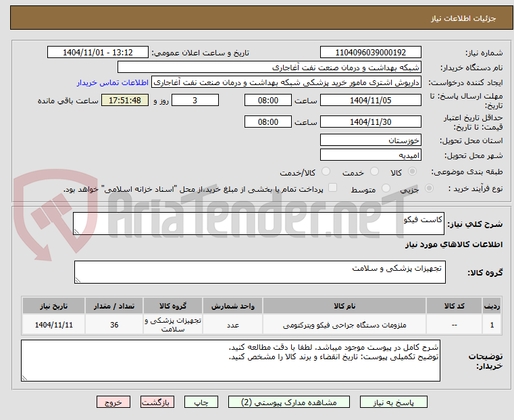
Task: Click the response deadline date 1404/11/05
Action: 370,100
